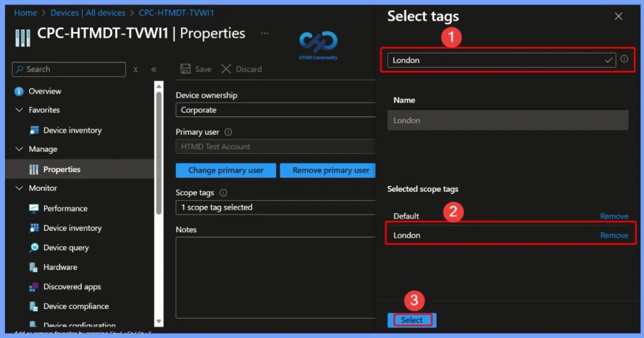644x338 pixels.
Task: Click the CPC-HTMDT-TVWI1 page title icon
Action: point(23,38)
